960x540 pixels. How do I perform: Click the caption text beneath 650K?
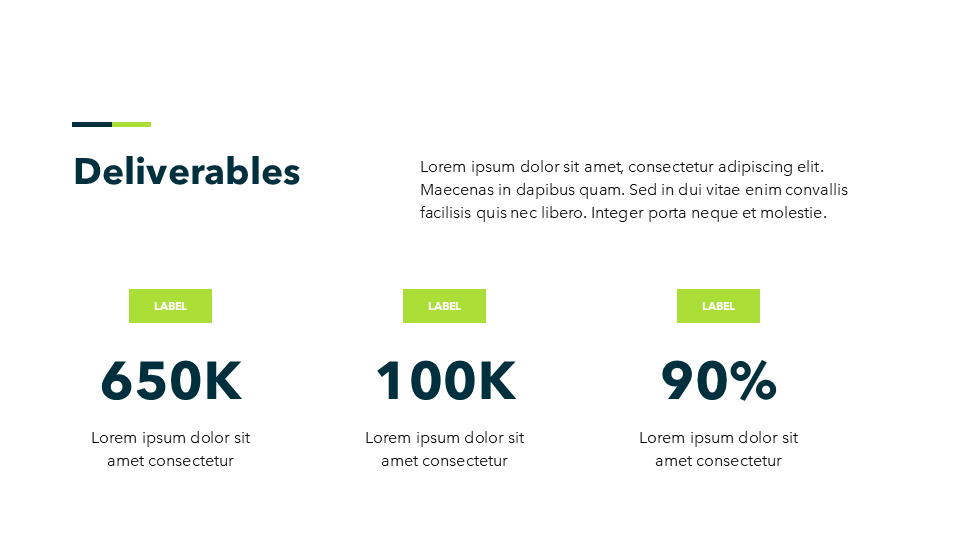pyautogui.click(x=170, y=449)
